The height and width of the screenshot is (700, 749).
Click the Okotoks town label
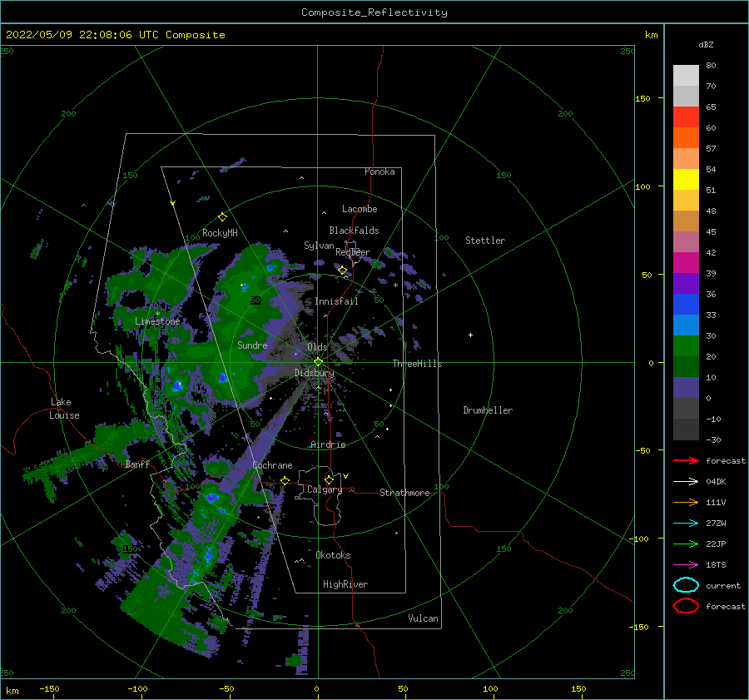click(333, 555)
